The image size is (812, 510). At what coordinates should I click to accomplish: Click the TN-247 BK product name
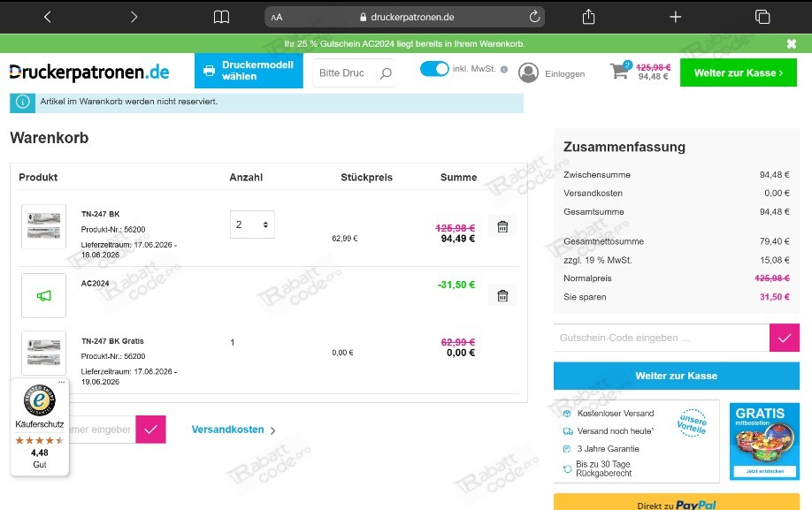[x=101, y=214]
